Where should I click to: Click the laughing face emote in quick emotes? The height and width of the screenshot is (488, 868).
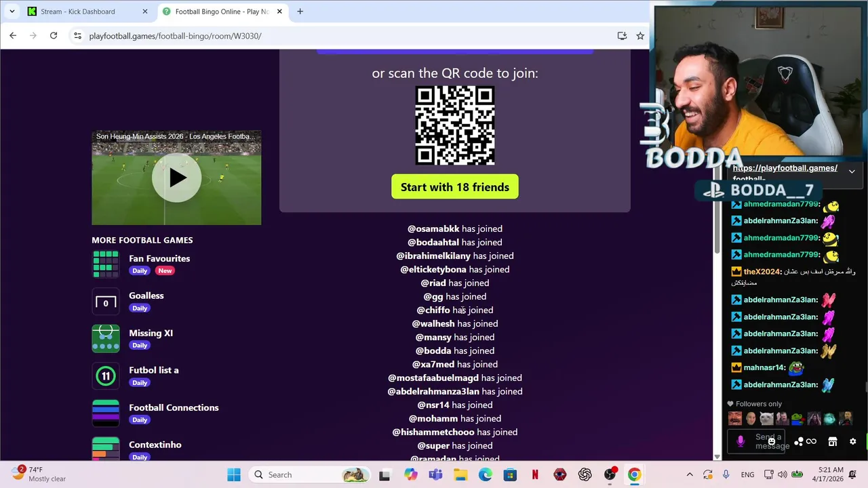(x=735, y=418)
